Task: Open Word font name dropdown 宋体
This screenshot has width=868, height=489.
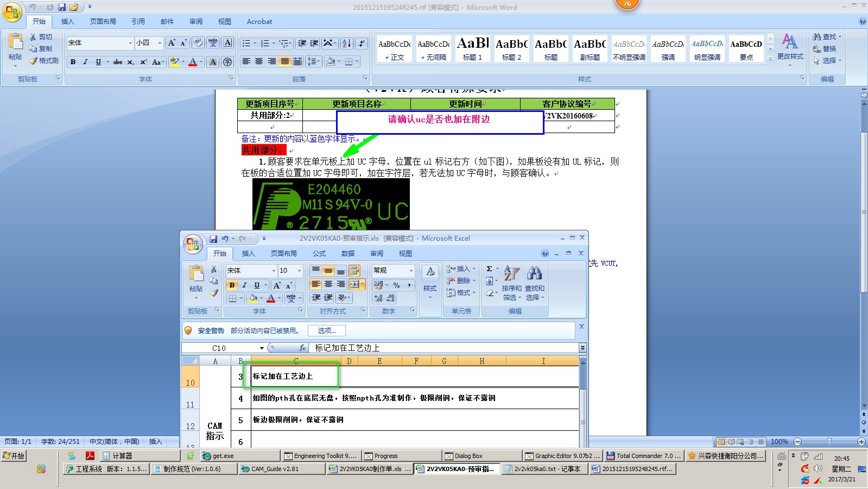Action: (130, 43)
